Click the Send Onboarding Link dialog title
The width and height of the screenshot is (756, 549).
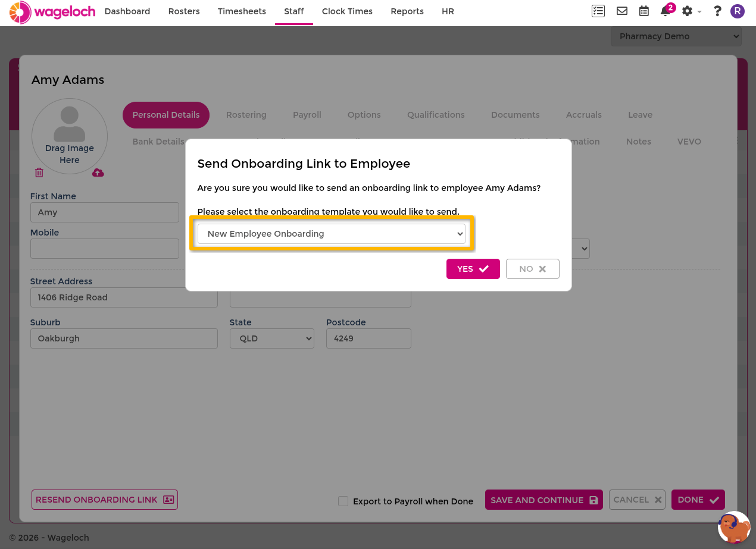tap(304, 164)
